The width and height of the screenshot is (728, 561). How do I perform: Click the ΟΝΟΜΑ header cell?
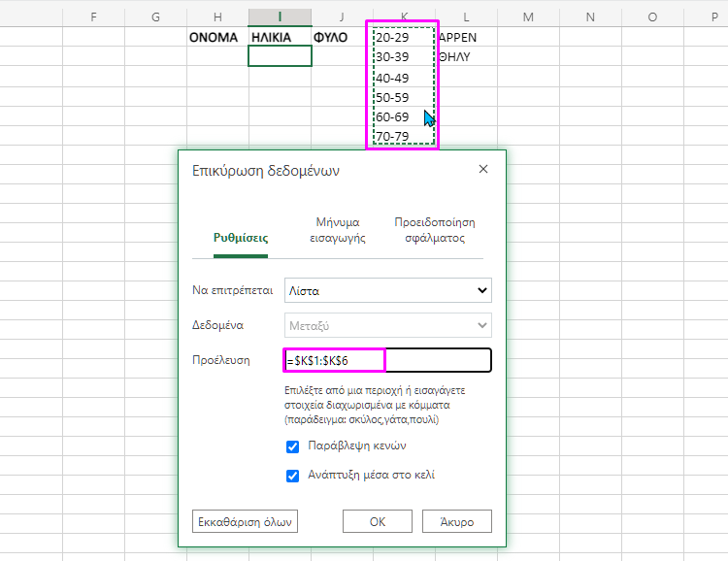(x=215, y=37)
